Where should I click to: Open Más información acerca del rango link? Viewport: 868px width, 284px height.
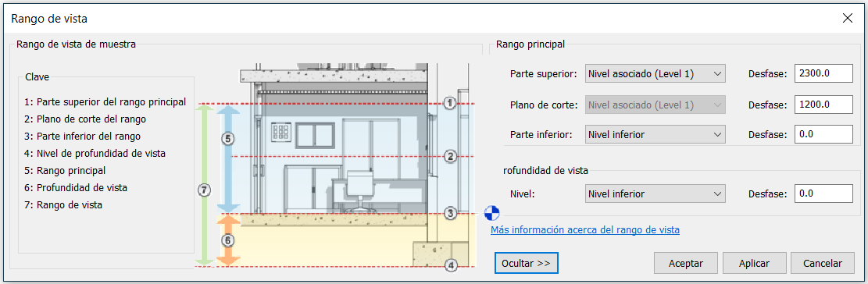tap(585, 229)
